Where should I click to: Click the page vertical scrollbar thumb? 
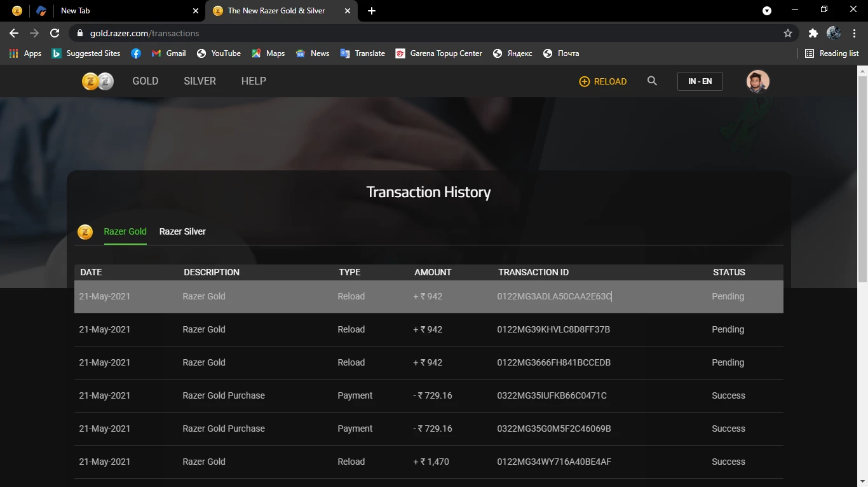coord(862,179)
